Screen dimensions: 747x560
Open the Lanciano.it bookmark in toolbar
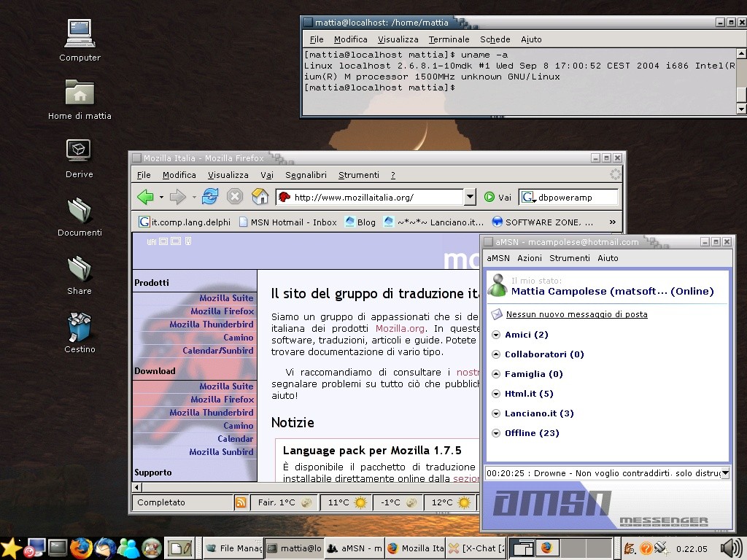tap(433, 222)
